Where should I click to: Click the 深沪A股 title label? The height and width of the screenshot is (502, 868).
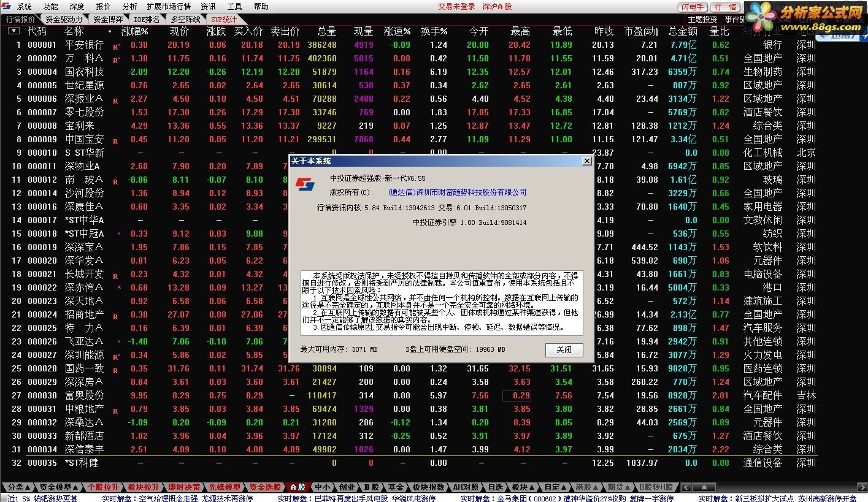[497, 7]
